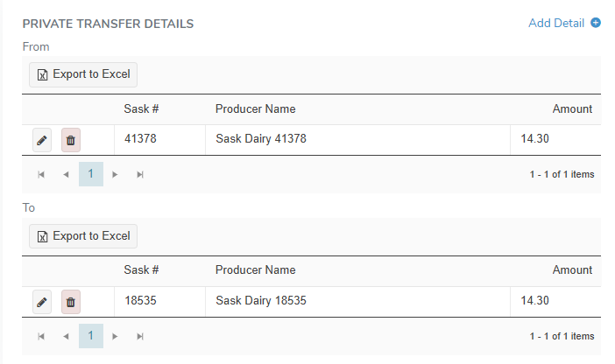Export the To grid to Excel
615x364 pixels.
tap(83, 236)
